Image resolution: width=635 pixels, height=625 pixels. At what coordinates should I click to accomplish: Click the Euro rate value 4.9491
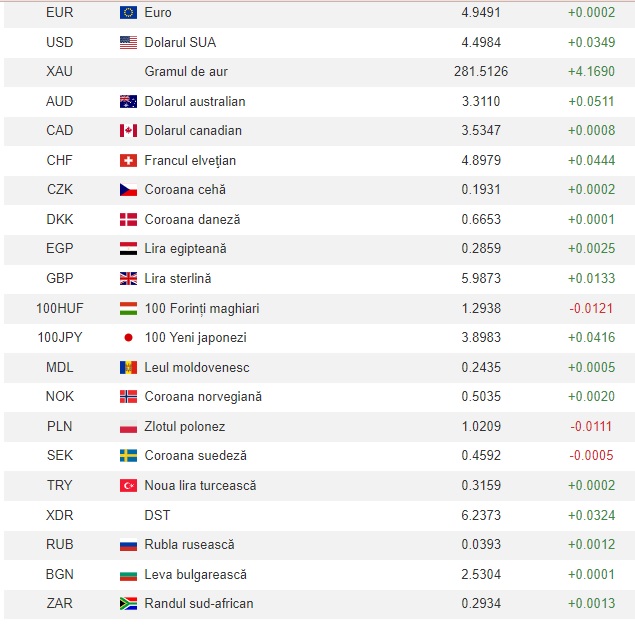pos(481,13)
